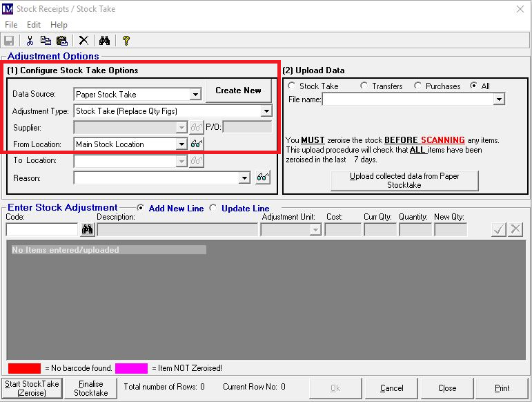Click the glasses lookup icon beside To Location
The width and height of the screenshot is (532, 402).
point(197,160)
